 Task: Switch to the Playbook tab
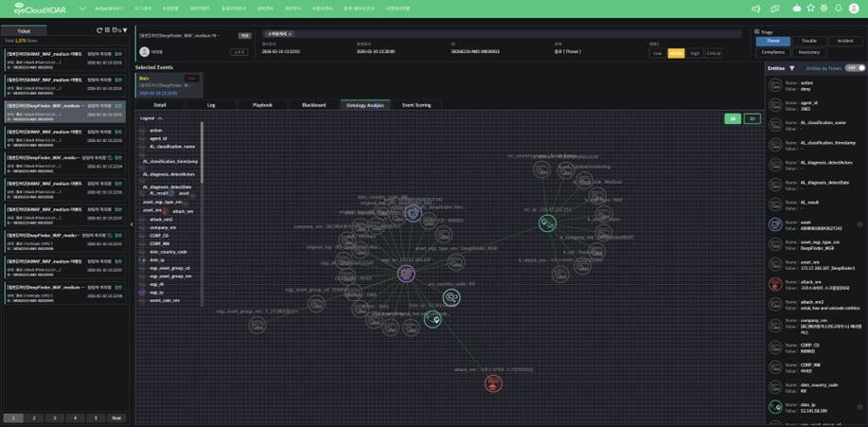point(262,105)
